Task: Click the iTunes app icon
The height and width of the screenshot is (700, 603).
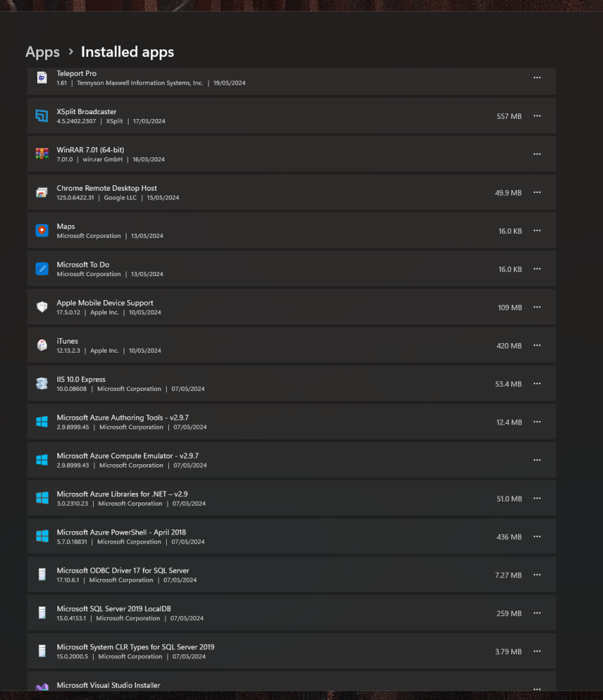Action: click(x=42, y=345)
